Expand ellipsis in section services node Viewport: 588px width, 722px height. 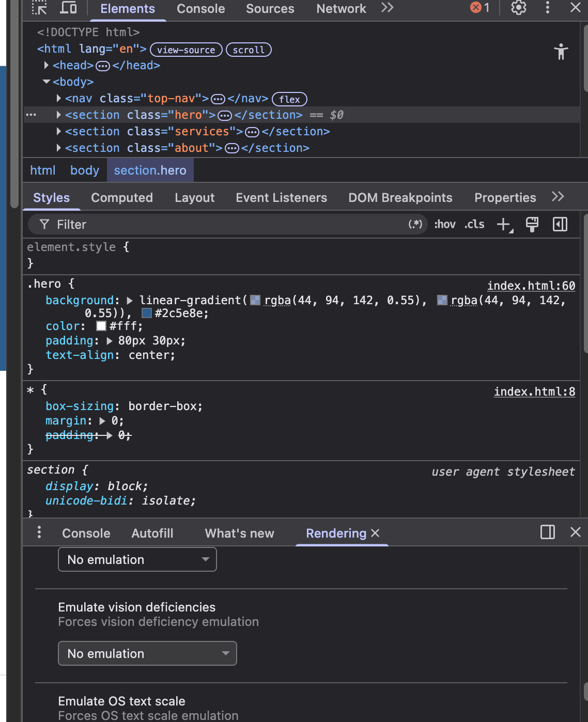252,132
